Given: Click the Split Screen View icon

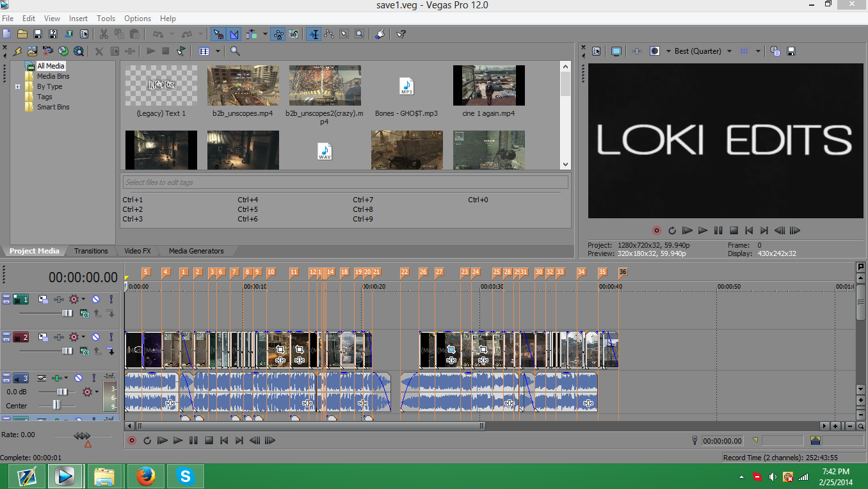Looking at the screenshot, I should point(655,51).
